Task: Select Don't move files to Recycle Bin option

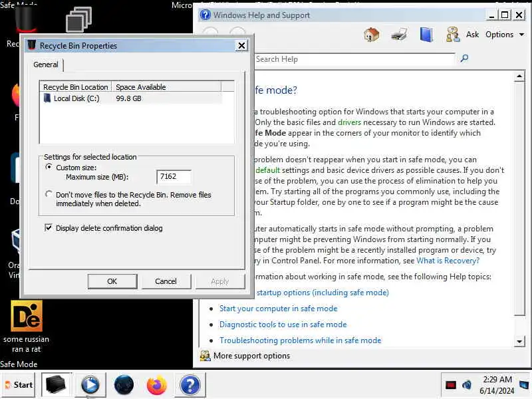Action: tap(49, 194)
